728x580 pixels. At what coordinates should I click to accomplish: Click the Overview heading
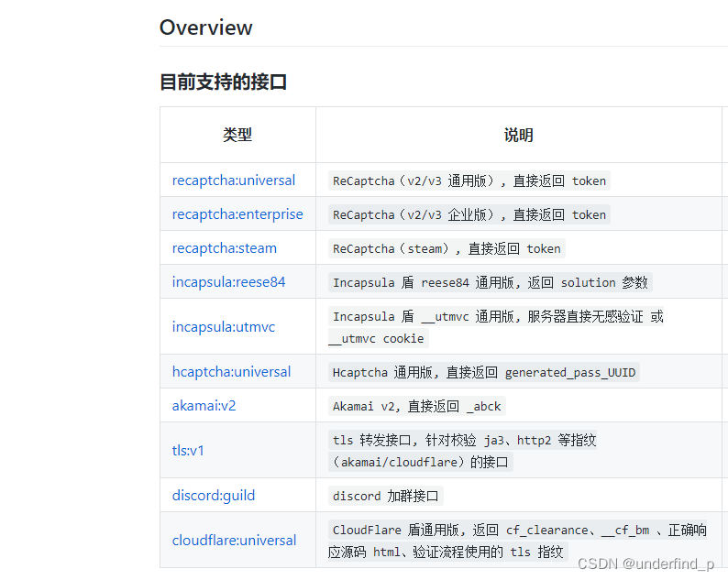(205, 27)
